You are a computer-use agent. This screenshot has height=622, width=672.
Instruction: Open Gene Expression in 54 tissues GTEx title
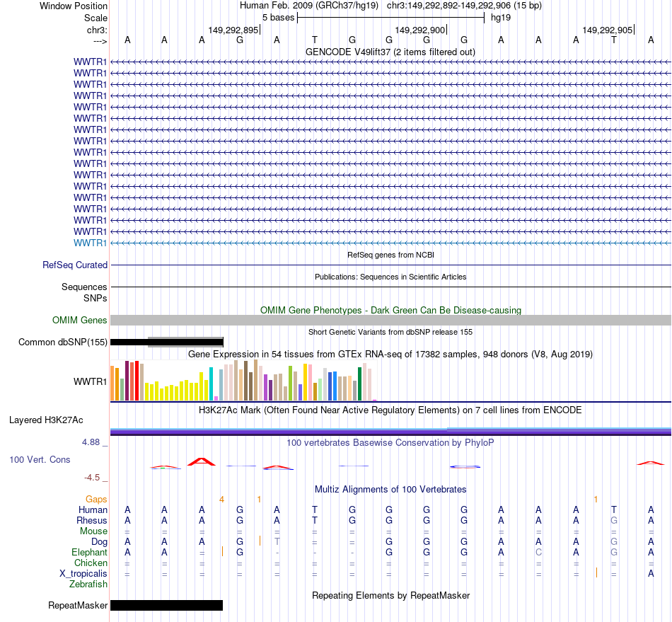[x=390, y=354]
